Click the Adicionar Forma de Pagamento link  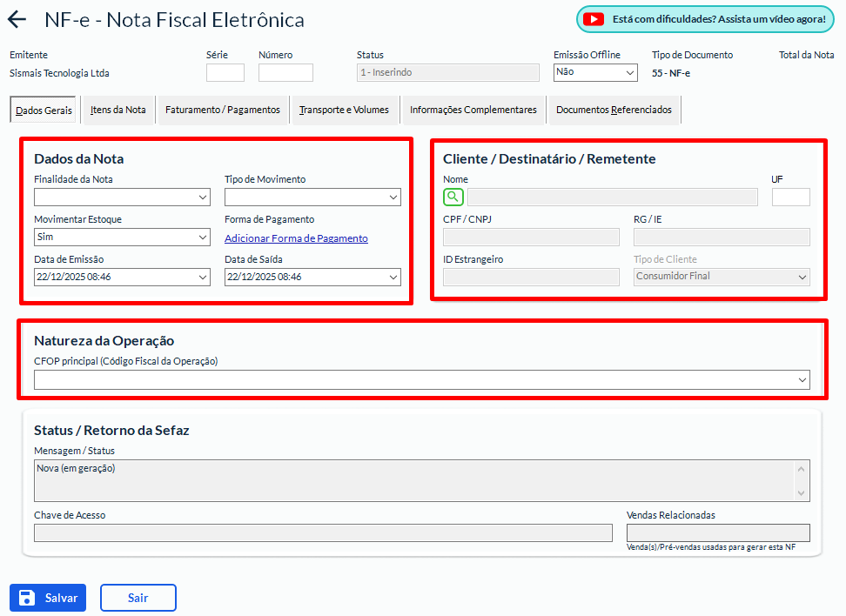[x=296, y=238]
